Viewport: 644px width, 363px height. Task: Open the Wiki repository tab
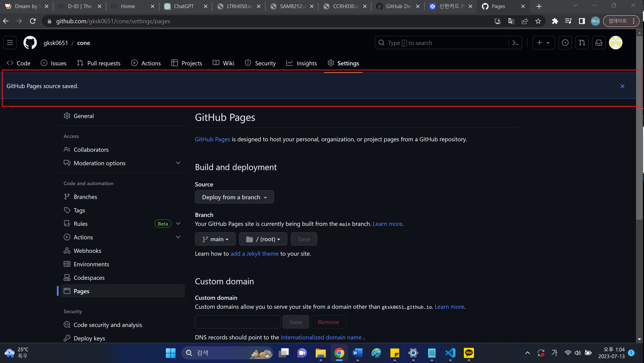pyautogui.click(x=223, y=63)
